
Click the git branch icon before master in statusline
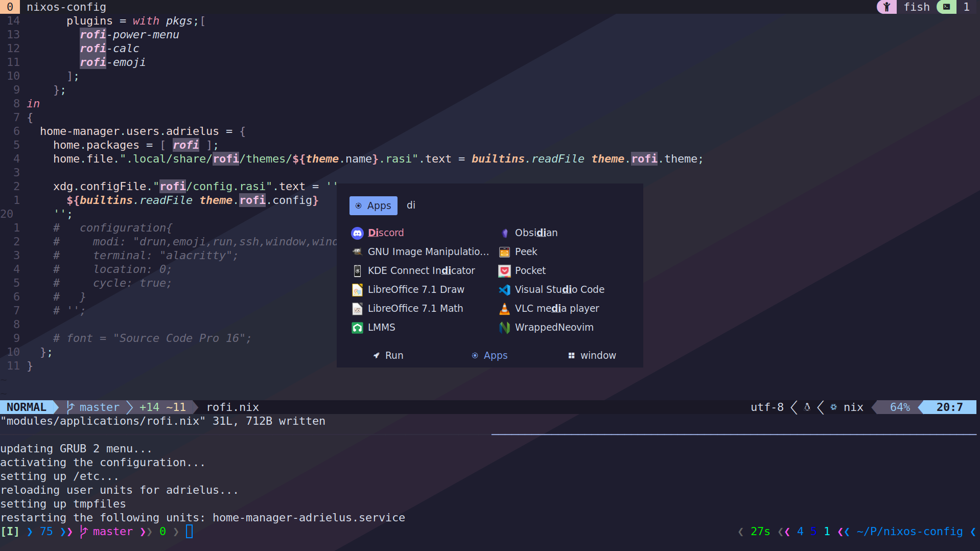tap(71, 407)
